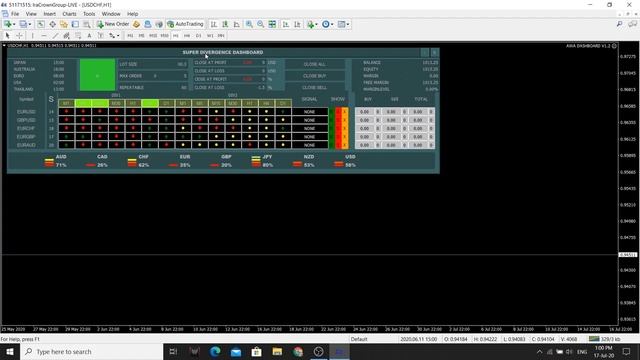The width and height of the screenshot is (640, 360).
Task: Select the D1 timeframe button in toolbar
Action: (x=198, y=36)
